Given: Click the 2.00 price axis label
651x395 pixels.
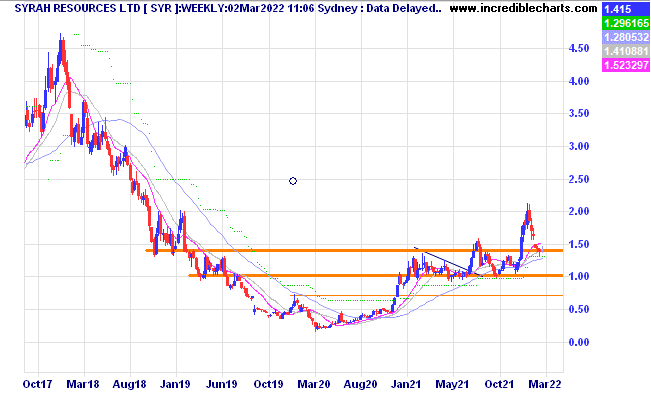Looking at the screenshot, I should coord(579,211).
